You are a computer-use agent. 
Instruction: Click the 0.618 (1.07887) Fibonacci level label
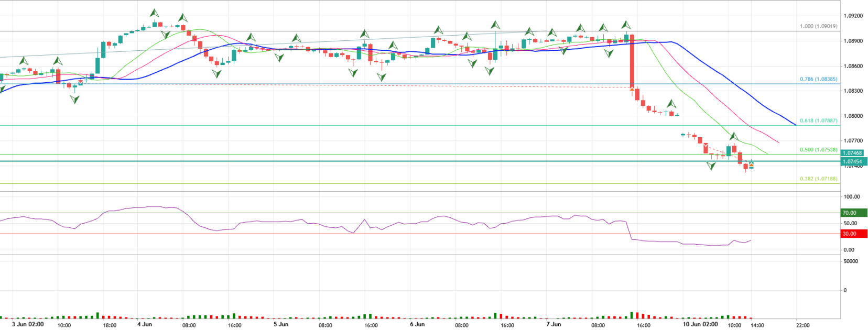click(818, 120)
